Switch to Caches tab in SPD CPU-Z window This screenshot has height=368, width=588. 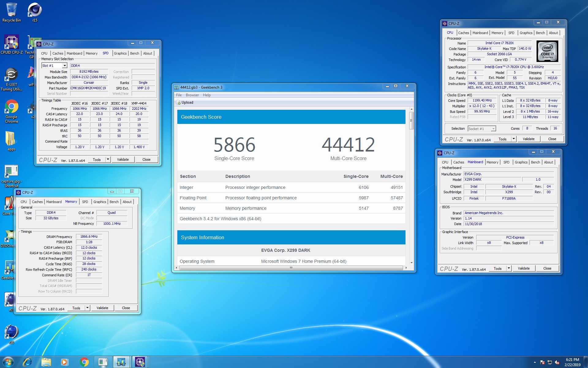[58, 53]
